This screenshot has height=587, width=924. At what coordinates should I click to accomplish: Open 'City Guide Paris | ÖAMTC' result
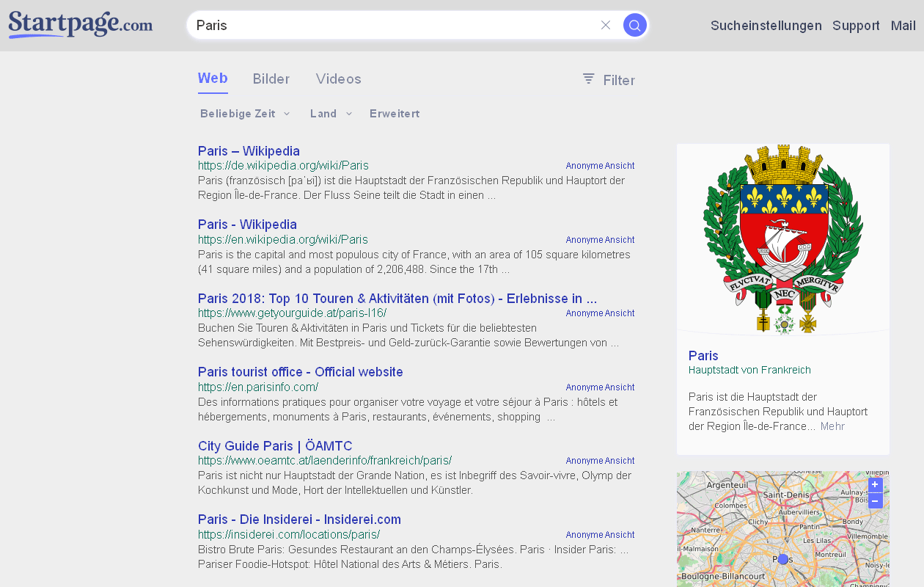(275, 446)
